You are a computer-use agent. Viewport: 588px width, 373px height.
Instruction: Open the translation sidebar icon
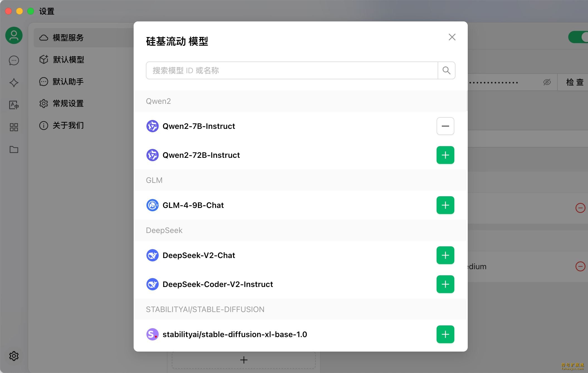pos(14,105)
